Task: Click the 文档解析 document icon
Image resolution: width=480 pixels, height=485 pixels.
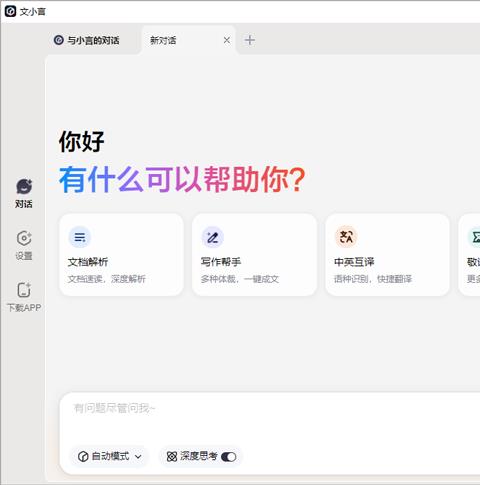Action: [x=80, y=237]
